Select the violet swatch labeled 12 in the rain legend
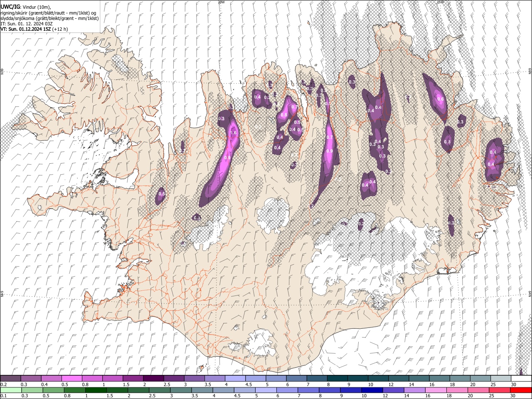This screenshot has height=399, width=532. [393, 390]
